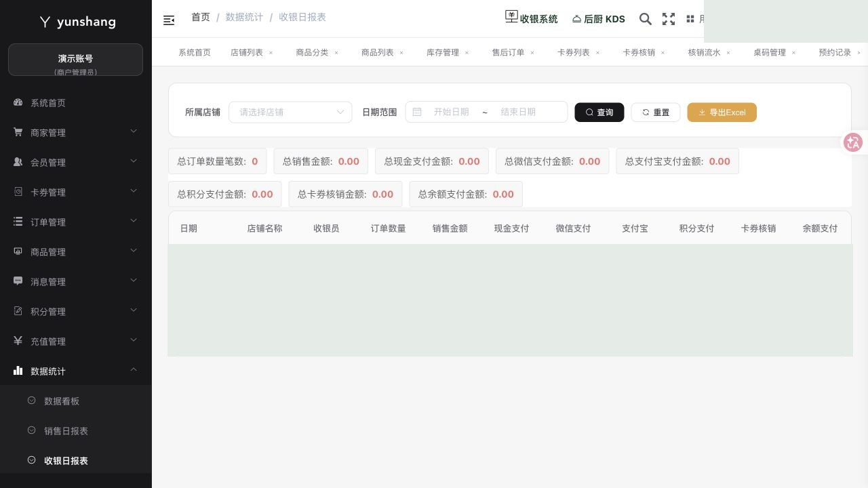The image size is (868, 488).
Task: Collapse the sidebar with the menu fold icon
Action: click(169, 20)
